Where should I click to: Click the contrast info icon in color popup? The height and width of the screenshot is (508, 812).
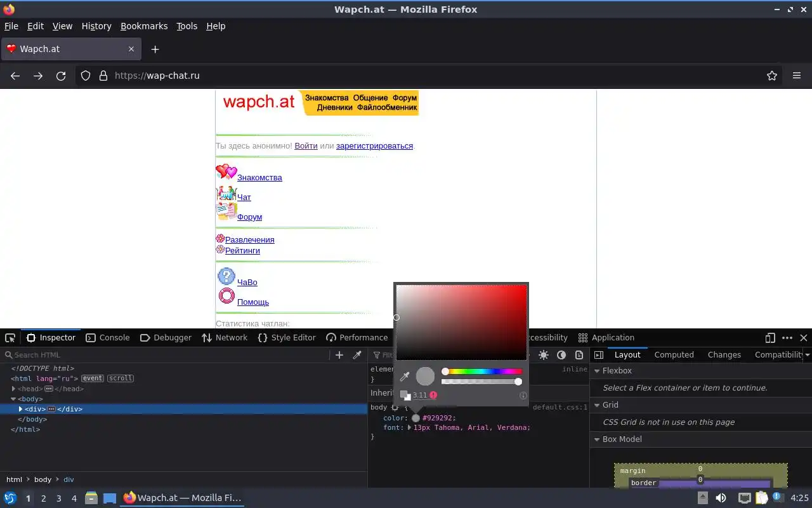click(523, 396)
